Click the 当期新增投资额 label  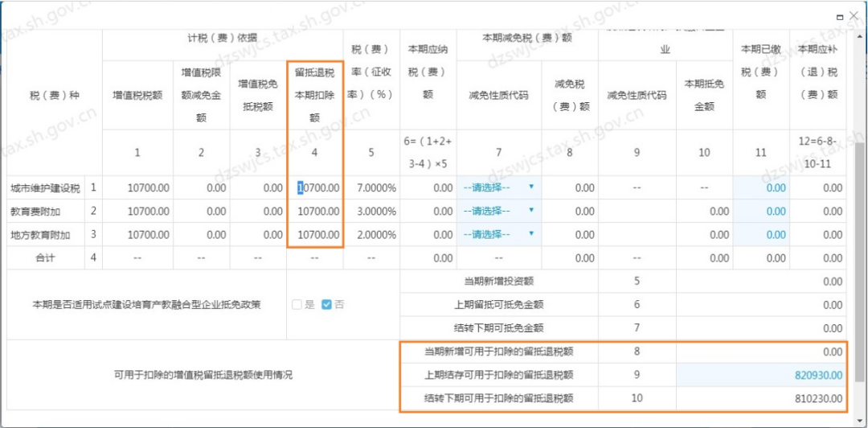(x=499, y=281)
